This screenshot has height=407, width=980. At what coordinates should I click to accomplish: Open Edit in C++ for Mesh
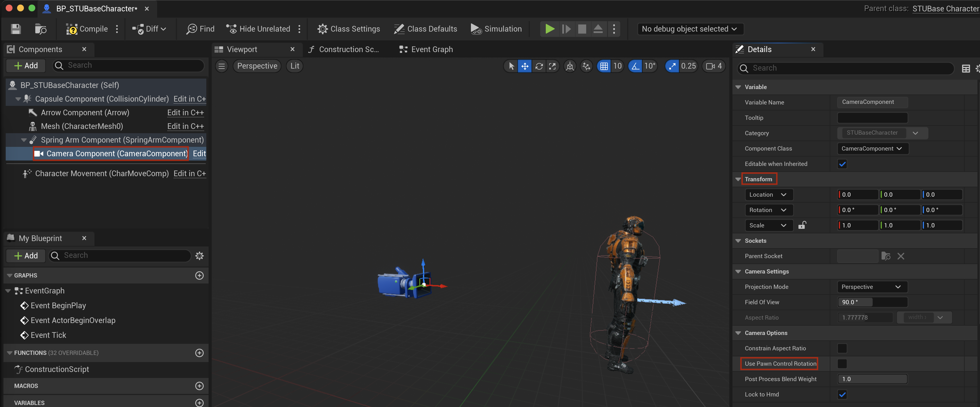pyautogui.click(x=186, y=126)
